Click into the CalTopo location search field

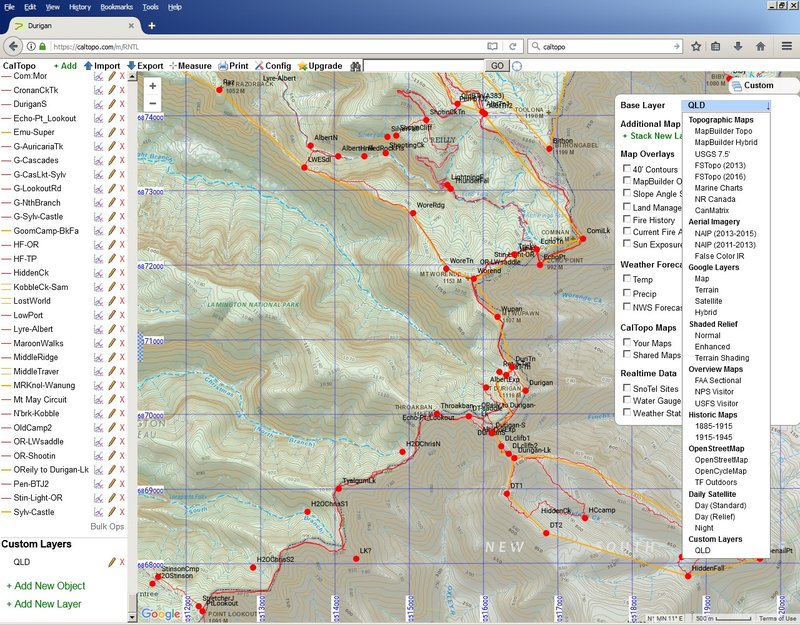(424, 66)
